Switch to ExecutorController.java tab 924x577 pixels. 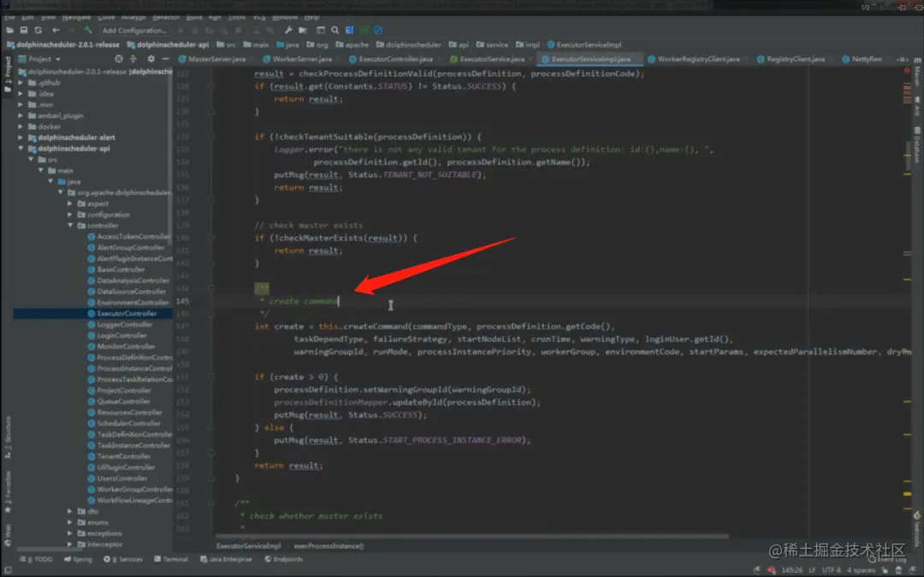395,59
